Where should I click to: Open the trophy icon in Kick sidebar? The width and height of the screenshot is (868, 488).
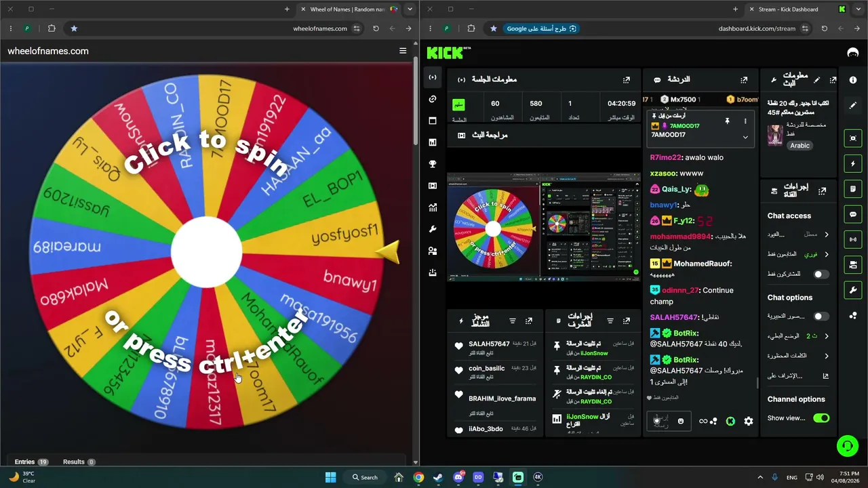(433, 164)
